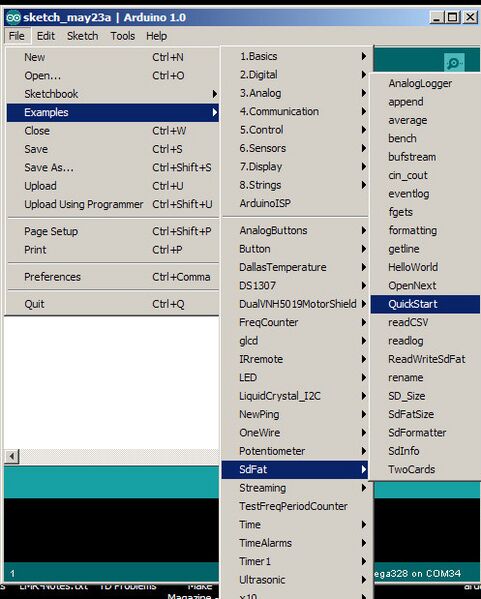
Task: Open the AnalogLogger SdFat example
Action: (425, 83)
